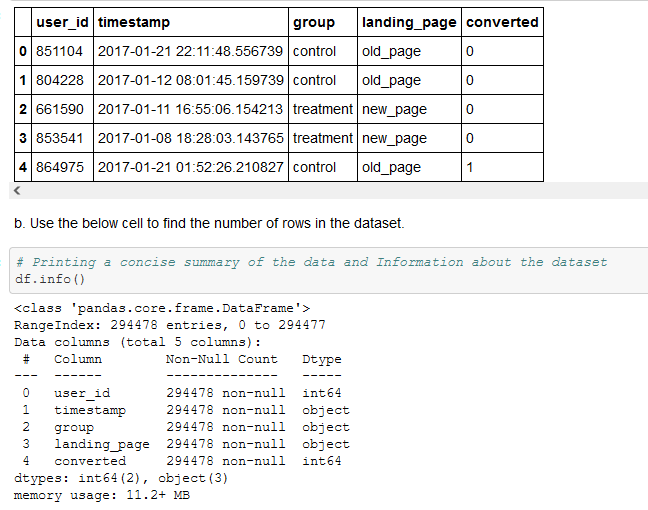Click the group cell of row 0
Screen dimensions: 648x510
click(323, 51)
